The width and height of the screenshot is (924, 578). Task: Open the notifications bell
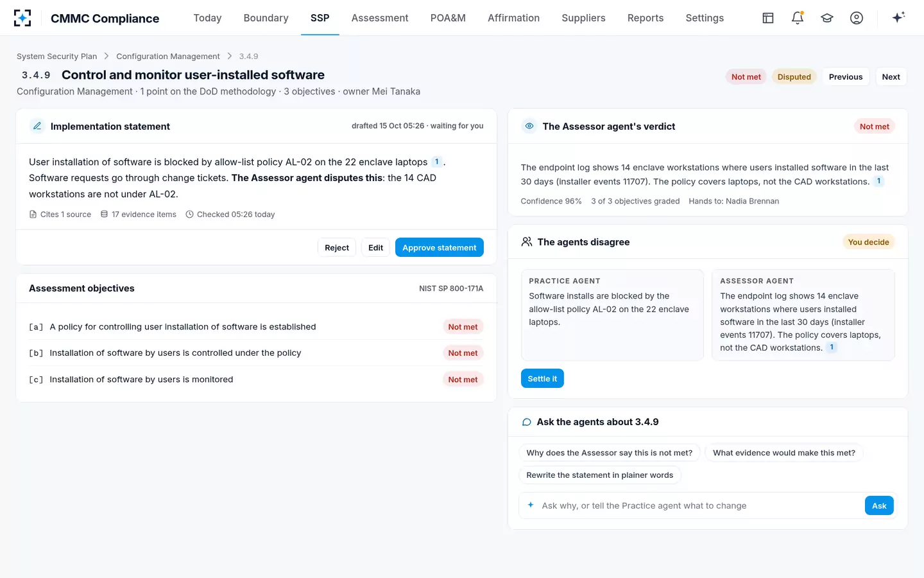pyautogui.click(x=798, y=18)
